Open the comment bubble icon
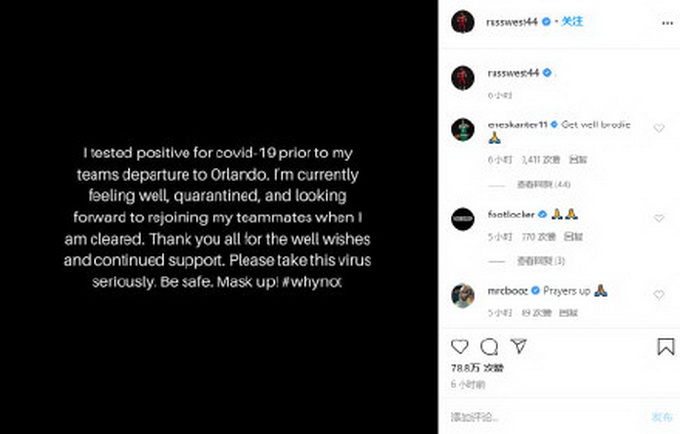 [x=489, y=347]
